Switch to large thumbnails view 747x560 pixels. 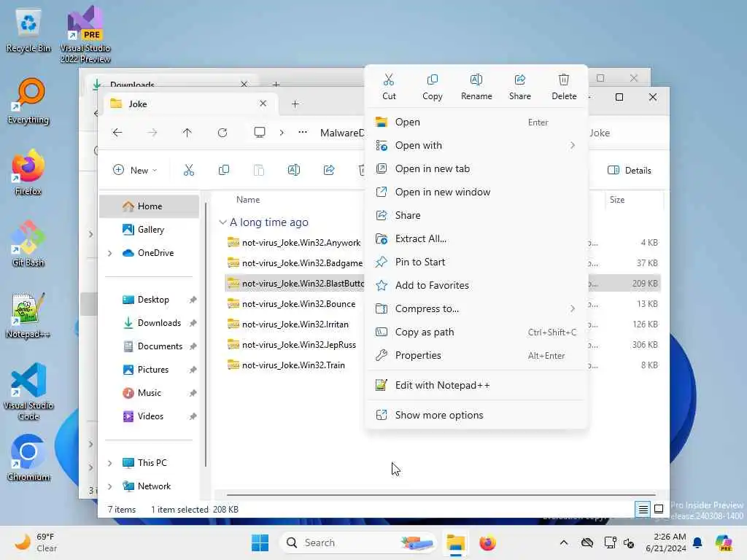pos(659,510)
